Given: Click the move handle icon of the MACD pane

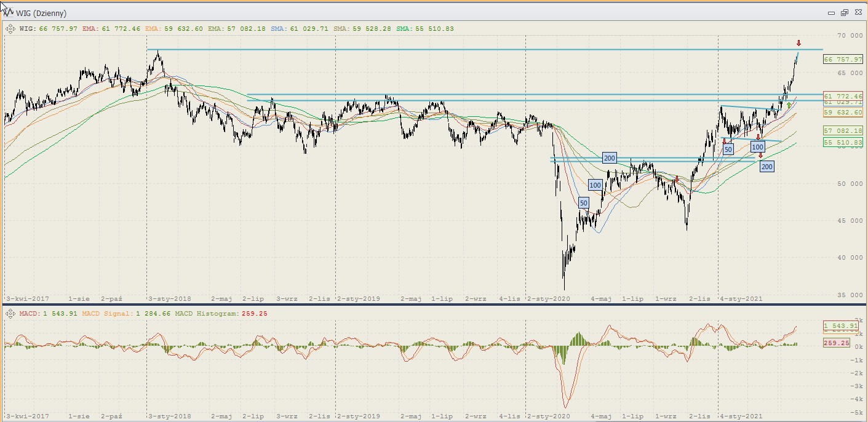Looking at the screenshot, I should pyautogui.click(x=10, y=314).
